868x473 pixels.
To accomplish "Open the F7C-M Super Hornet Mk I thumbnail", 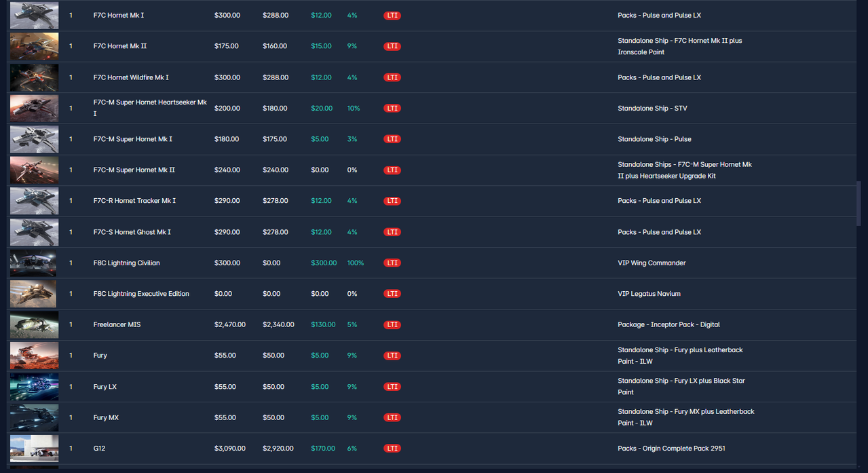I will click(34, 139).
